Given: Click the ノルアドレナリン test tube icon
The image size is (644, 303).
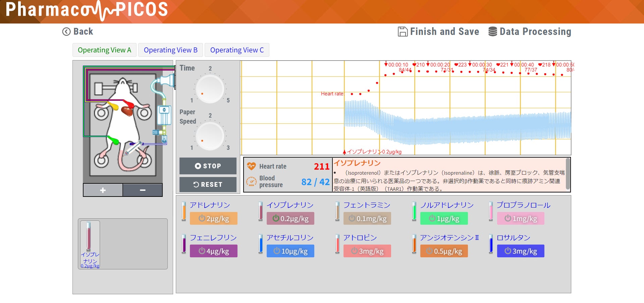Looking at the screenshot, I should pos(414,212).
